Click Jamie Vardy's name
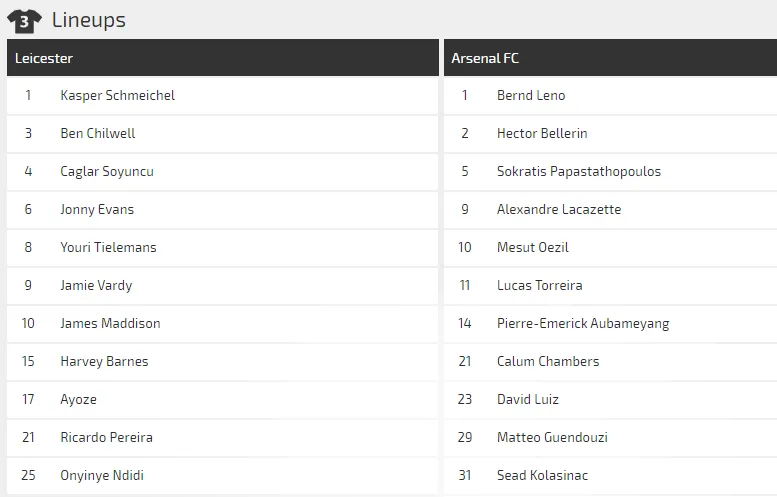Viewport: 777px width, 497px height. [96, 285]
